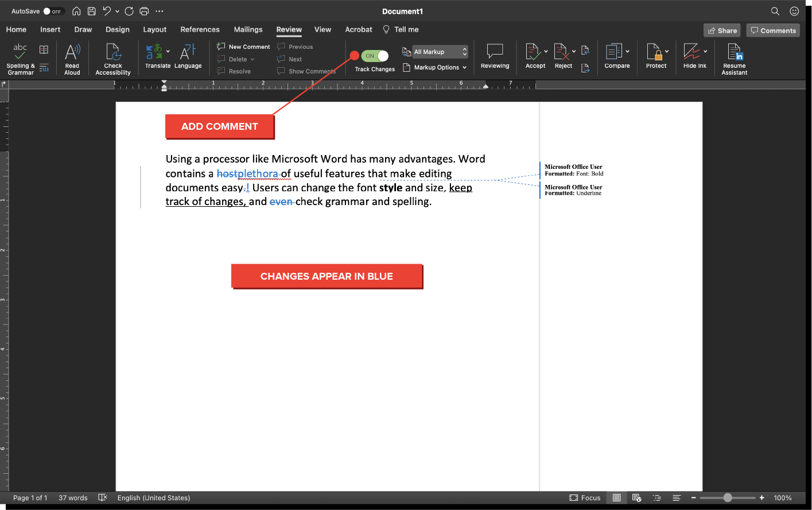Click the zoom in plus button
Screen dimensions: 812x510
(762, 498)
